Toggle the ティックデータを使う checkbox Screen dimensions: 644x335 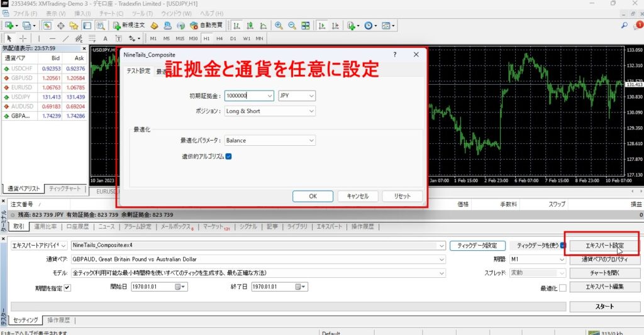click(563, 246)
